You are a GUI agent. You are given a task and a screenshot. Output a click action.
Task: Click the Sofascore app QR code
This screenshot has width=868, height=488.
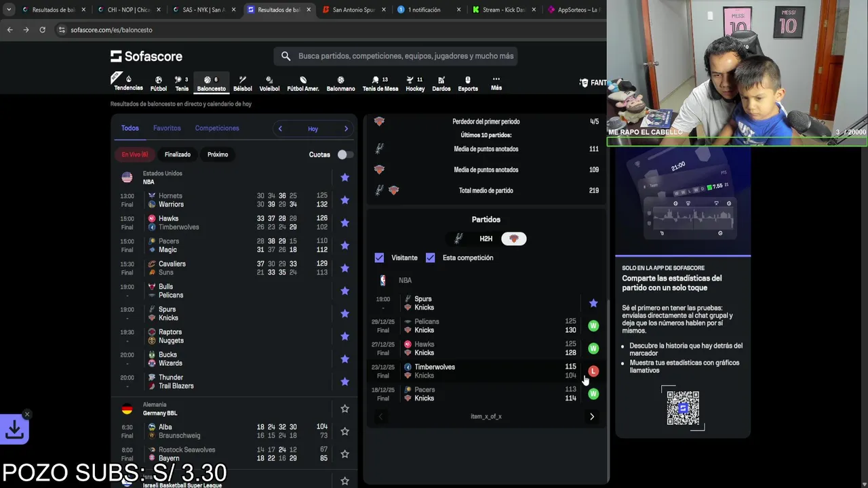(683, 408)
